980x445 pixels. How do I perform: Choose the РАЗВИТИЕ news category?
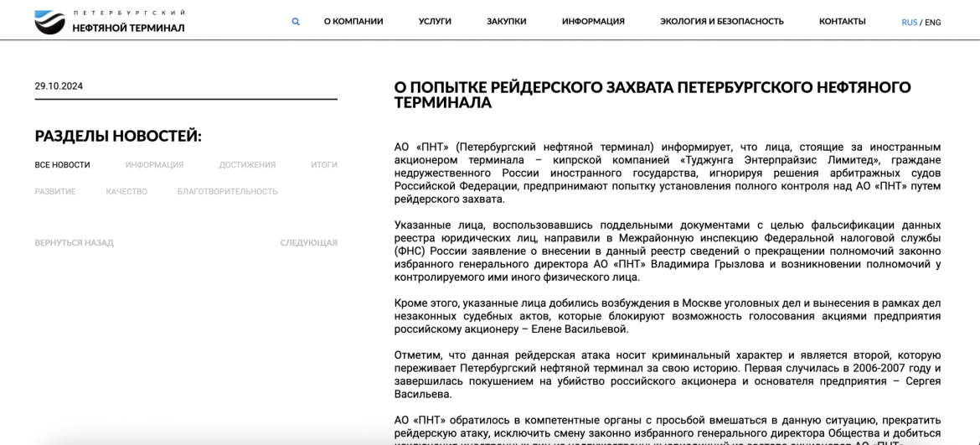pos(55,192)
